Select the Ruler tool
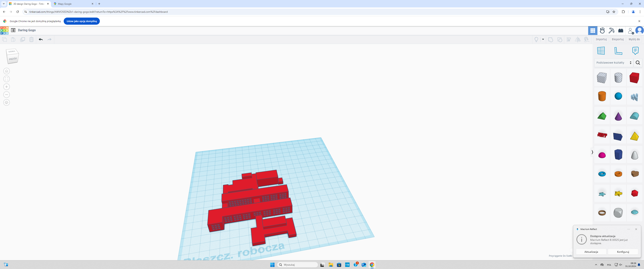 pyautogui.click(x=618, y=51)
